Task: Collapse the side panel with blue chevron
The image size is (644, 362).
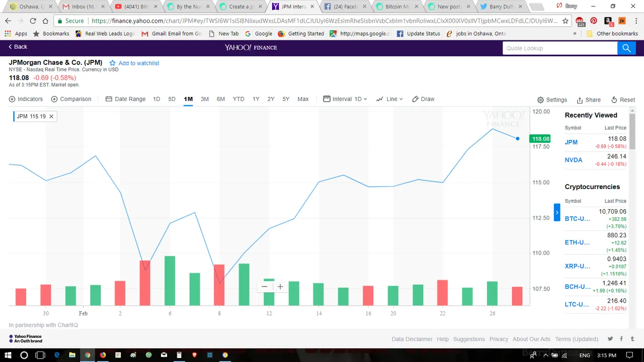Action: pos(556,212)
